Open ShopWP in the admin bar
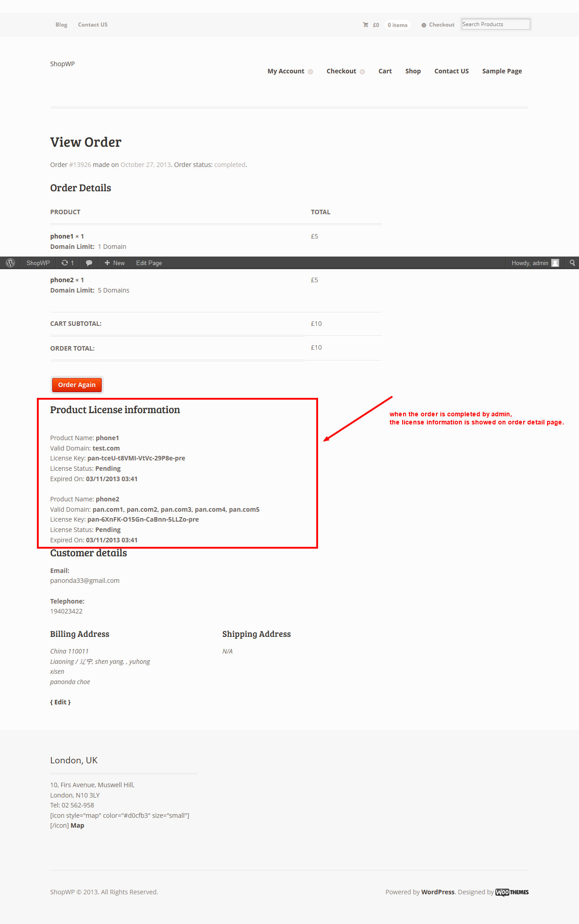579x924 pixels. pos(38,263)
